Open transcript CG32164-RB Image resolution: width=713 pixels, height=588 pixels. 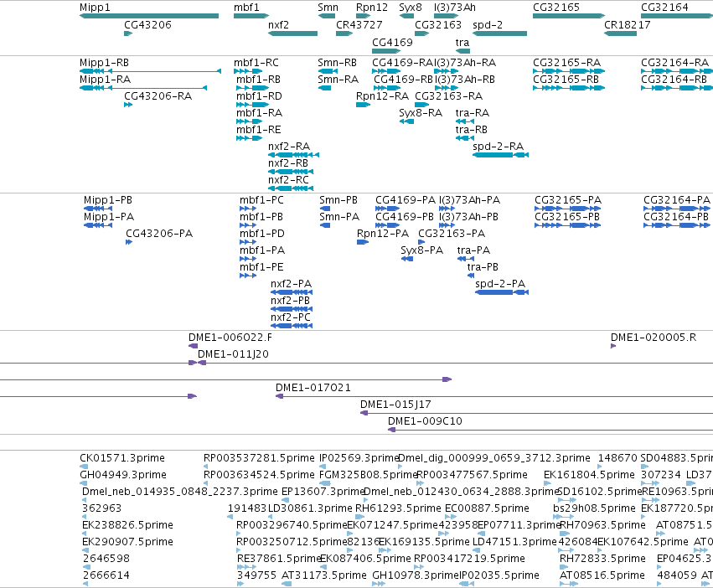click(x=677, y=88)
